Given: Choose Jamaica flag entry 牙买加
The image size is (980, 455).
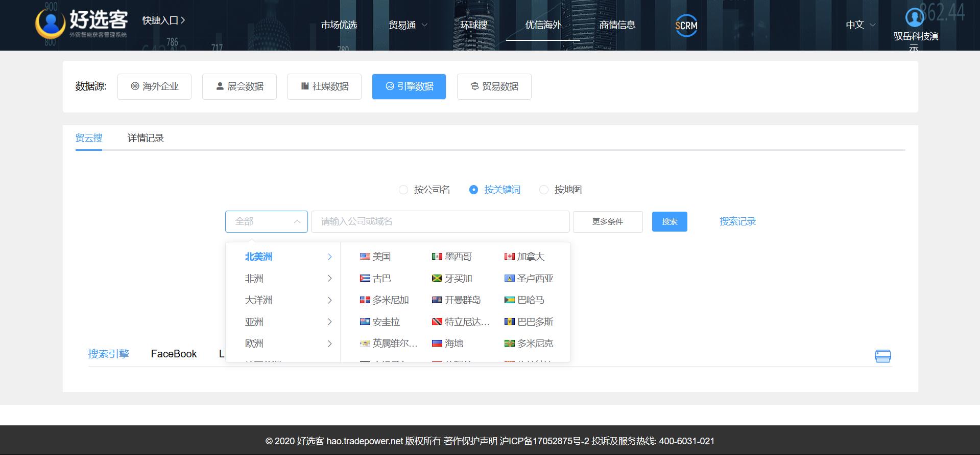Looking at the screenshot, I should pos(452,279).
